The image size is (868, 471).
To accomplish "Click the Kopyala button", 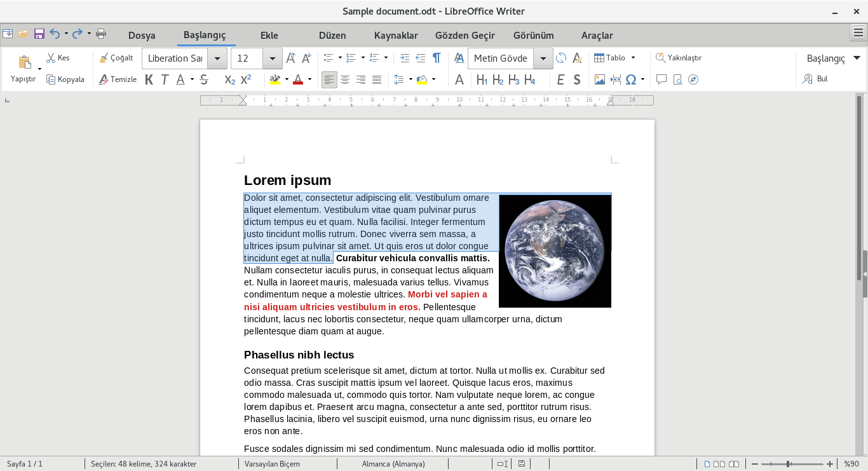I will [65, 79].
